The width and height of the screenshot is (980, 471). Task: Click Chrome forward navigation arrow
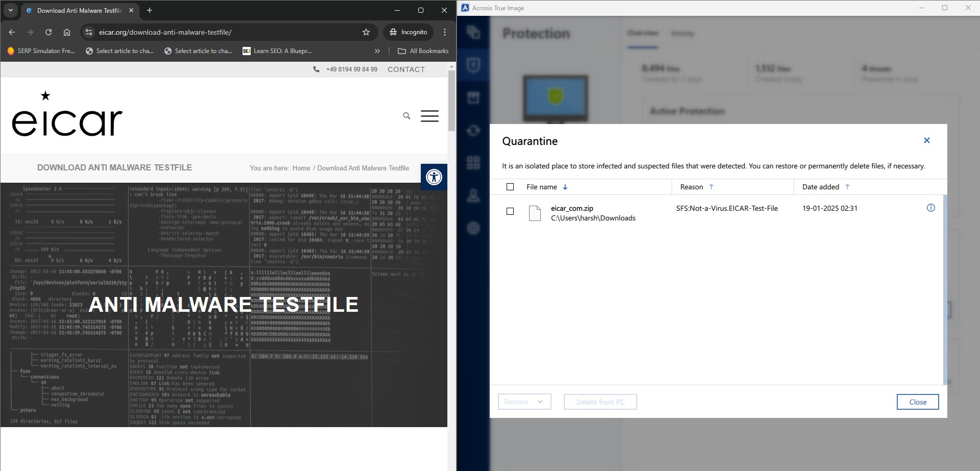click(x=30, y=32)
